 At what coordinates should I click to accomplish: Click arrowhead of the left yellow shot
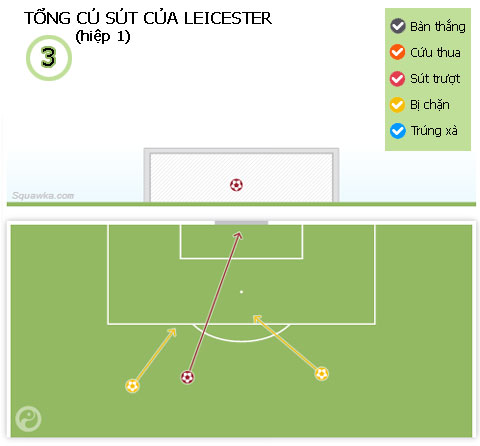pos(172,332)
